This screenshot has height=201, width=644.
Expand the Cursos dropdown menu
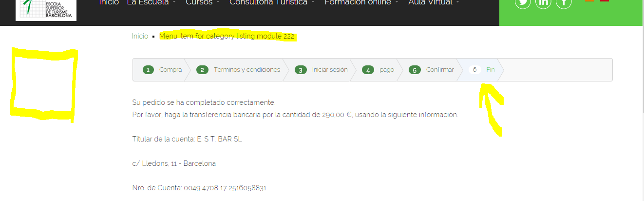pos(203,3)
